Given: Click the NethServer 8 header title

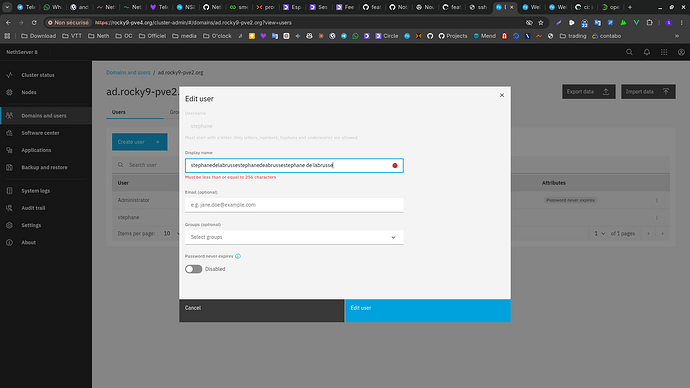Looking at the screenshot, I should pos(22,52).
